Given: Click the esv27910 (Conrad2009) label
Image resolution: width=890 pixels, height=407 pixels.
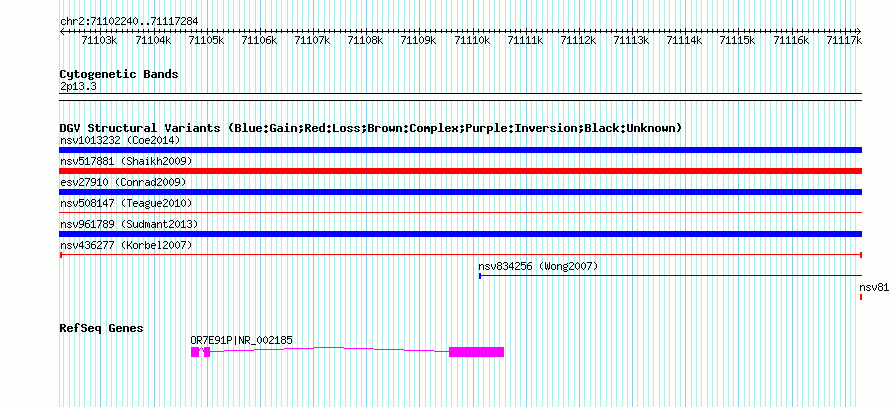Looking at the screenshot, I should pos(123,182).
